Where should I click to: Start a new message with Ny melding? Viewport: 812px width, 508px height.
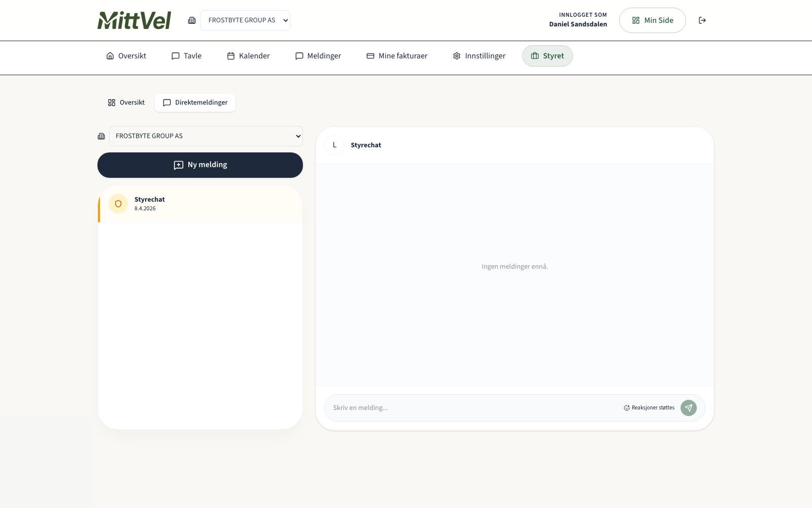[200, 165]
